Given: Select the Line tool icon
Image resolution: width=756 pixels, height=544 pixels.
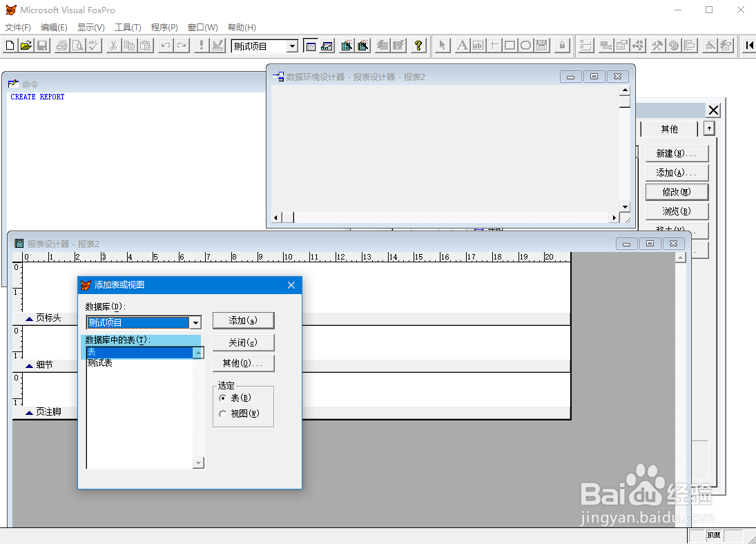Looking at the screenshot, I should coord(494,46).
